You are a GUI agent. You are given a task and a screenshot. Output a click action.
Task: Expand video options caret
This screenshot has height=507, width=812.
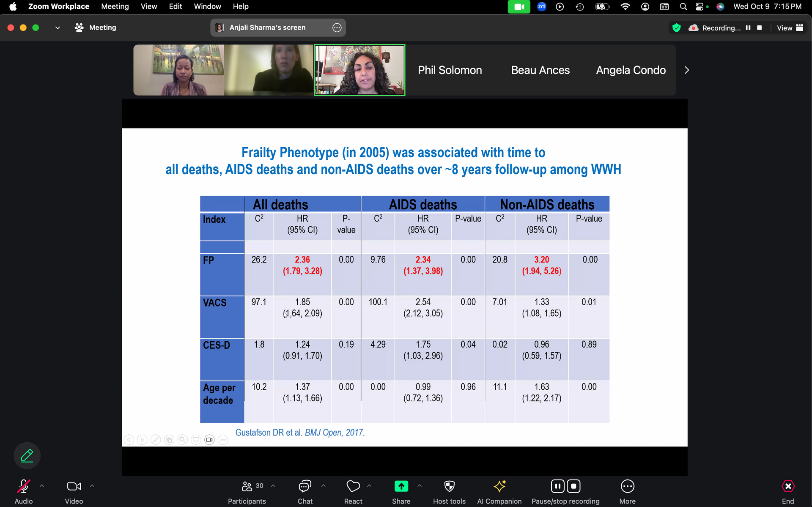click(x=92, y=486)
